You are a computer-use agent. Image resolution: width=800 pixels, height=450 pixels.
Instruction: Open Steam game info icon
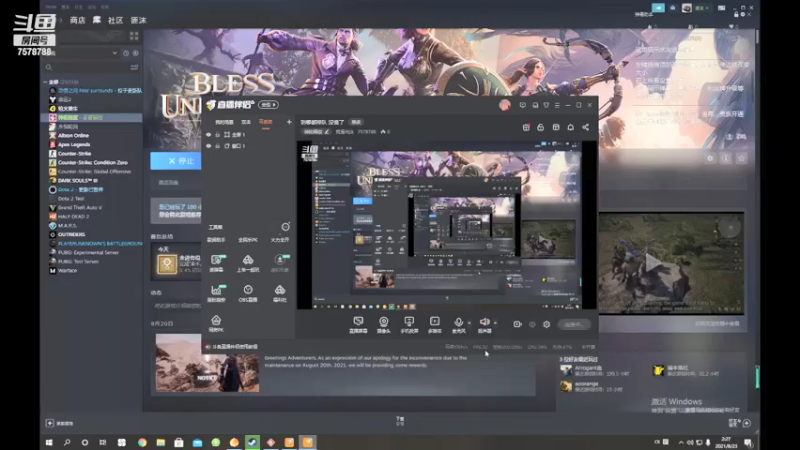[x=726, y=158]
